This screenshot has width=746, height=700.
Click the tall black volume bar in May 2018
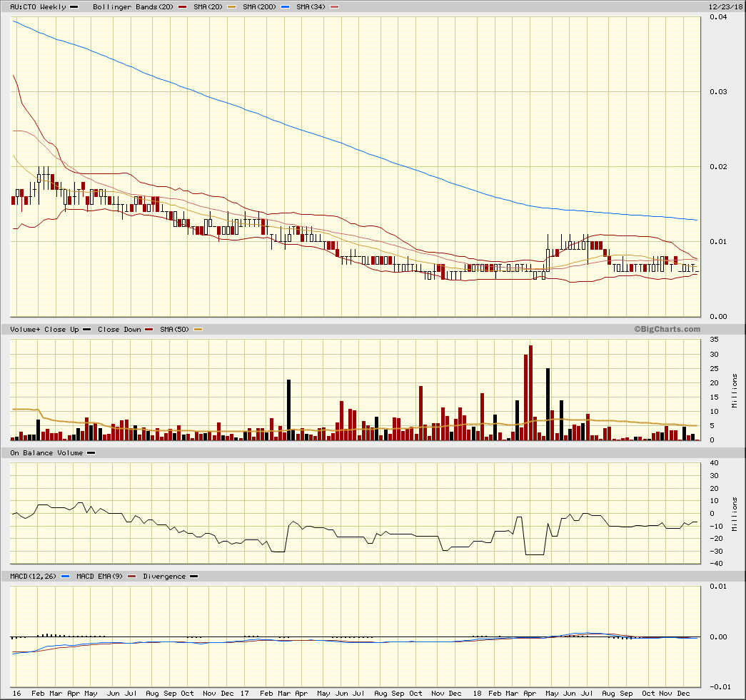click(x=548, y=404)
